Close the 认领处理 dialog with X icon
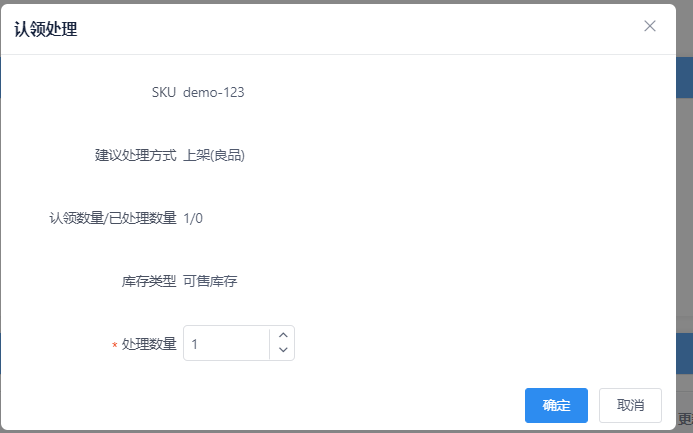 click(x=650, y=26)
